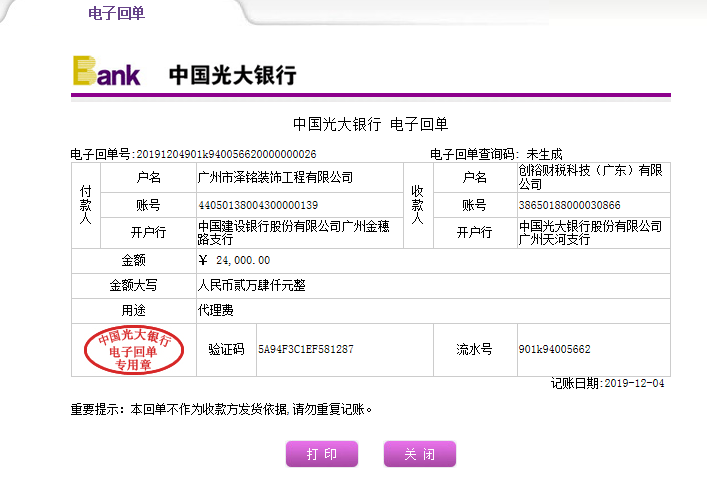Click the 中国光大银行 电子回单 heading
707x500 pixels.
(x=371, y=124)
